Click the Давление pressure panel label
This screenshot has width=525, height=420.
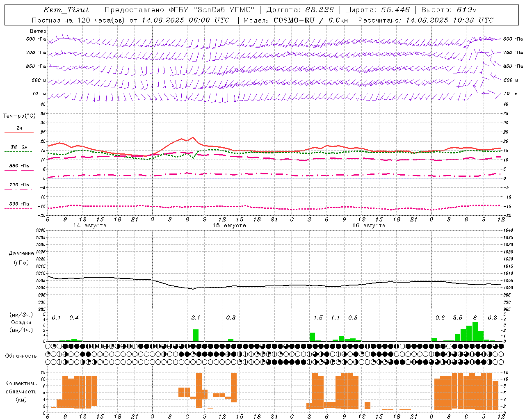click(21, 253)
